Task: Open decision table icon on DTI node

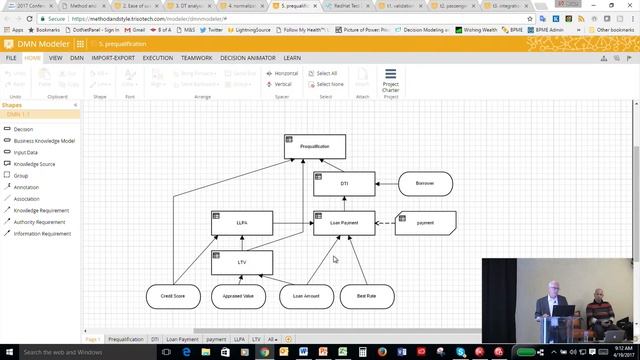Action: point(318,177)
